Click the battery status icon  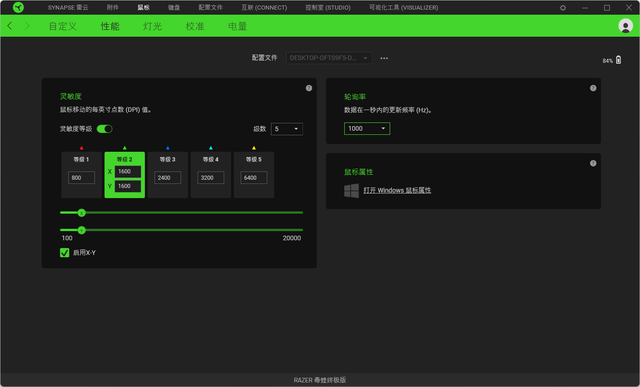619,60
